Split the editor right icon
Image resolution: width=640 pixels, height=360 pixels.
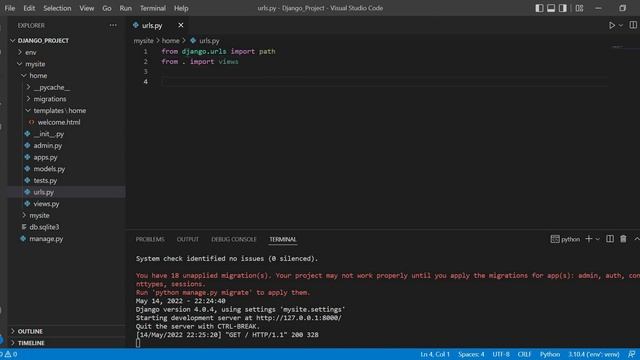click(x=633, y=25)
